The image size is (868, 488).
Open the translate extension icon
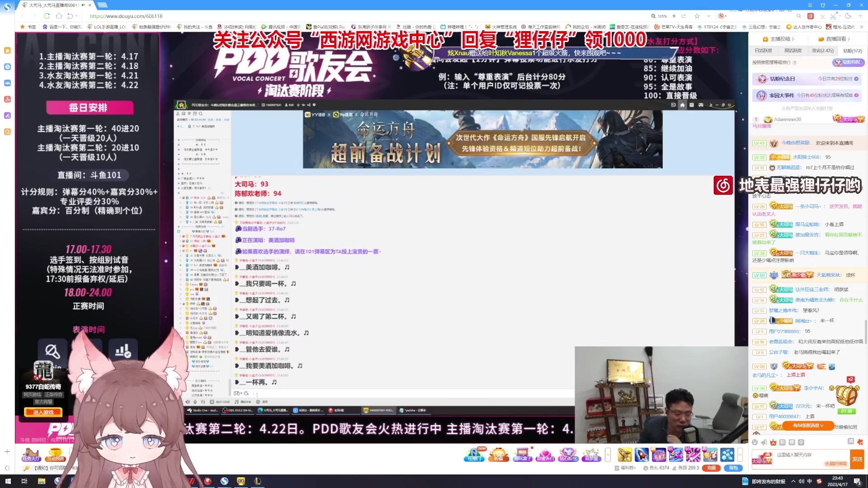[x=811, y=16]
